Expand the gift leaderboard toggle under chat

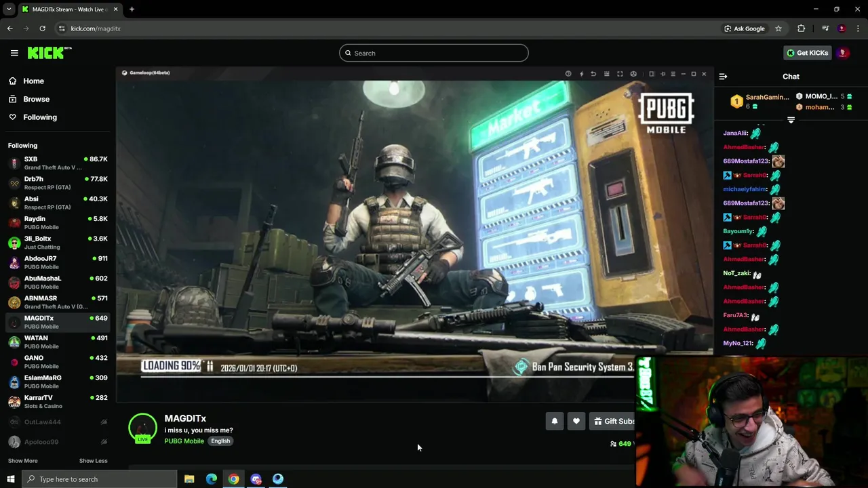pos(791,120)
